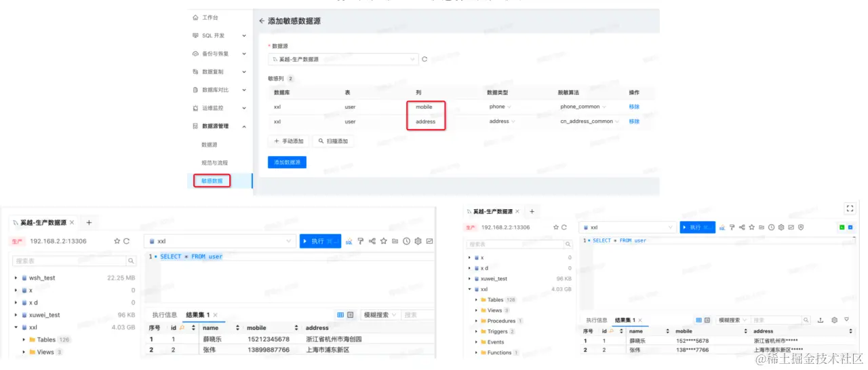
Task: Open cn_address_common algorithm dropdown
Action: click(590, 122)
